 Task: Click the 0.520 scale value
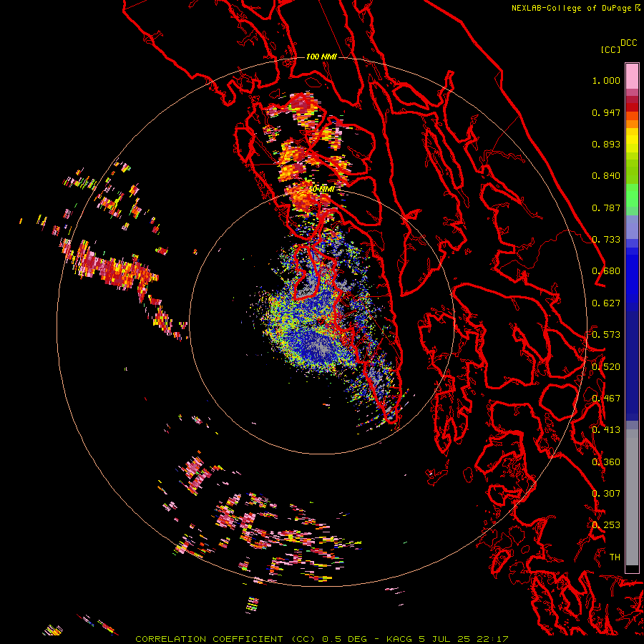pyautogui.click(x=606, y=367)
